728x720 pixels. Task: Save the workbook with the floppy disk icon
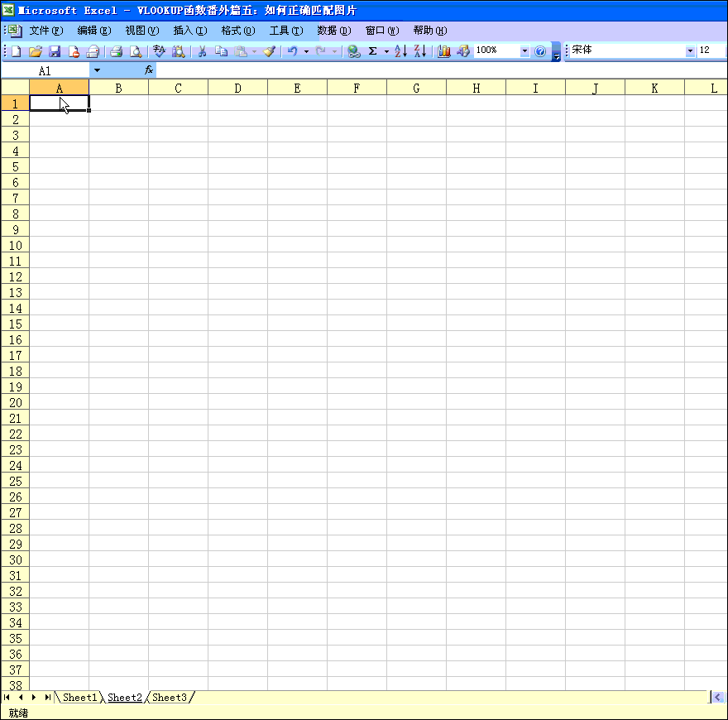(55, 51)
